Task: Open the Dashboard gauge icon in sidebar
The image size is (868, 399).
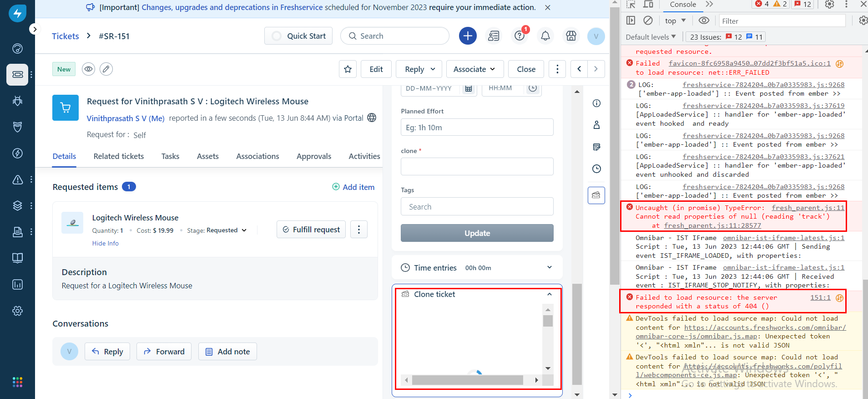Action: pyautogui.click(x=17, y=48)
